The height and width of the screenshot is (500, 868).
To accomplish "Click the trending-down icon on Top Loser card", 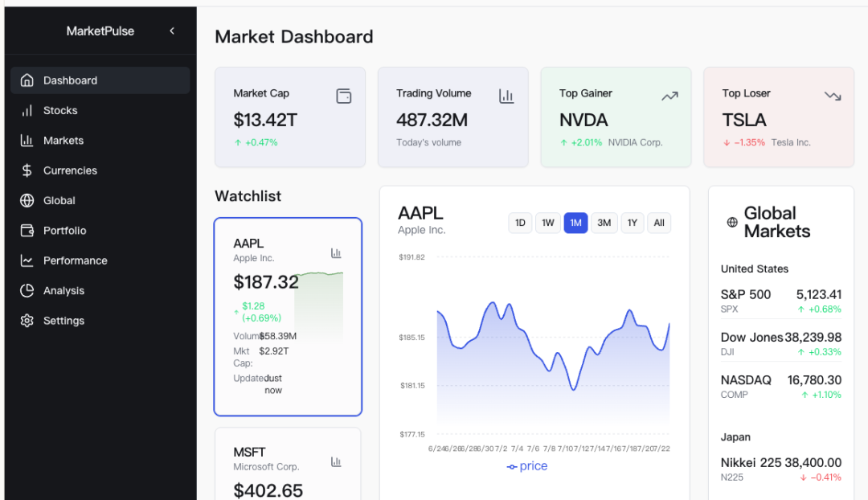I will (x=833, y=96).
